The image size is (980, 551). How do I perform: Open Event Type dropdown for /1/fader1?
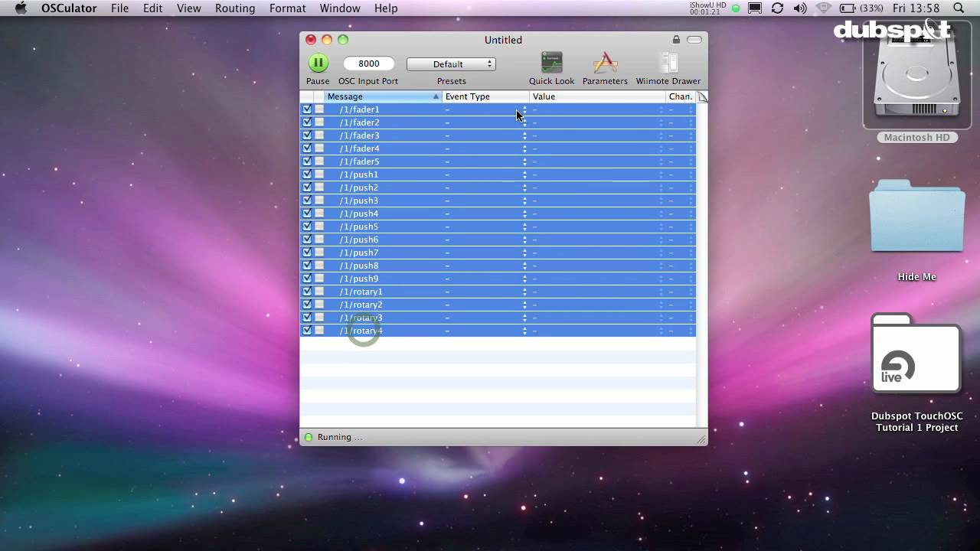(x=524, y=109)
